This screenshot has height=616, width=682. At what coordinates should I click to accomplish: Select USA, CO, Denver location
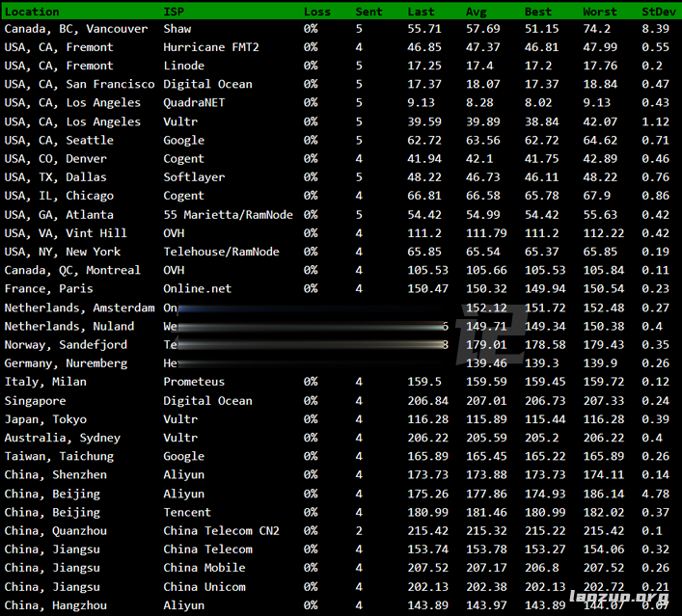[56, 159]
